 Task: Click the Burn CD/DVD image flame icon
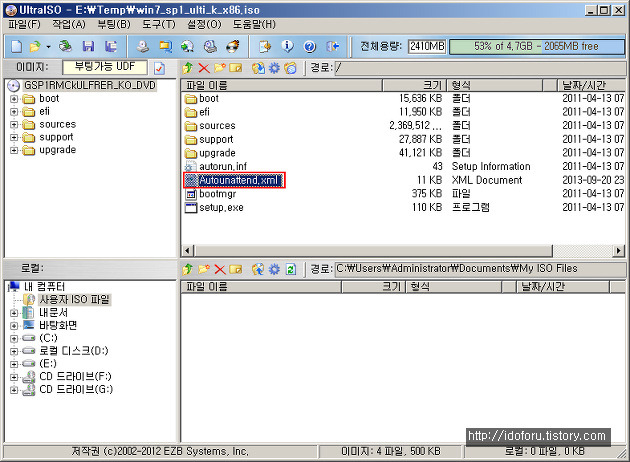tap(233, 47)
